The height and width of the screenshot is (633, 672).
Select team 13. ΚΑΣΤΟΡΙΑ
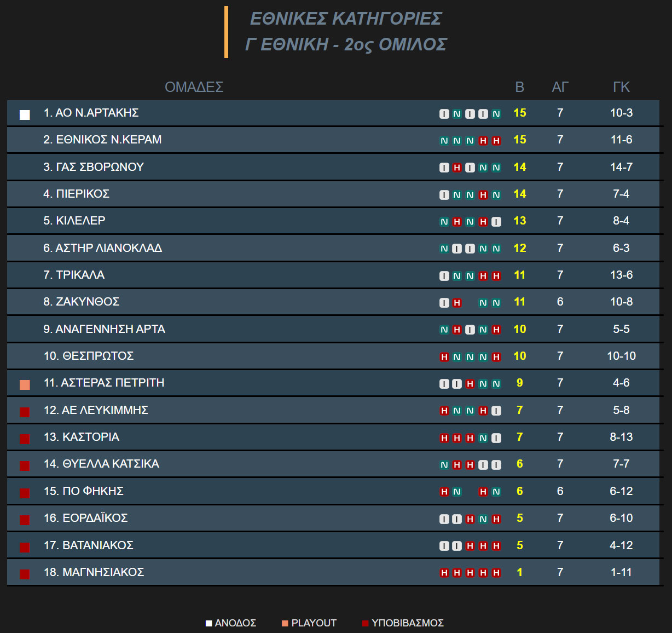tap(82, 437)
